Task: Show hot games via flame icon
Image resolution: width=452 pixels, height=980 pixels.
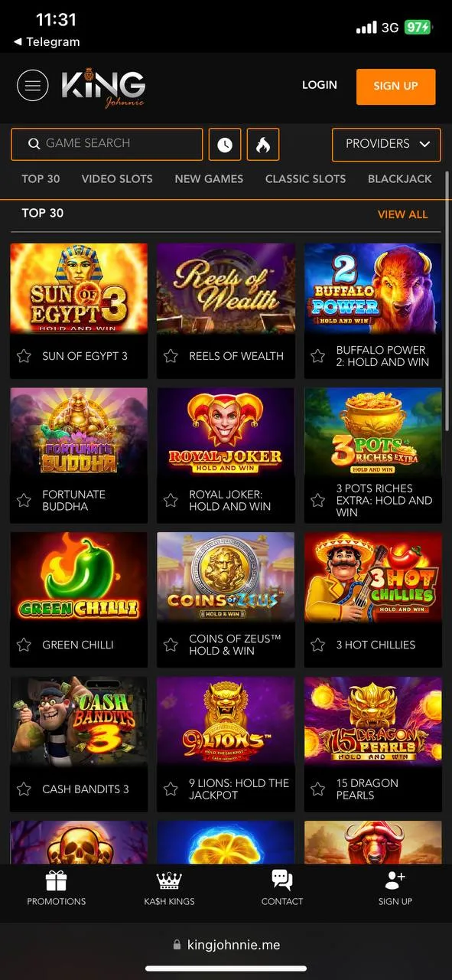Action: 263,144
